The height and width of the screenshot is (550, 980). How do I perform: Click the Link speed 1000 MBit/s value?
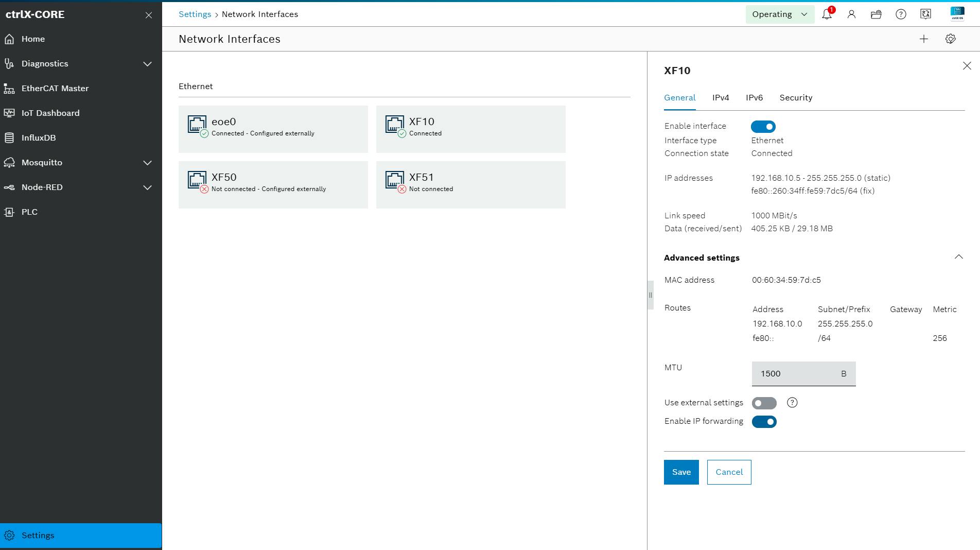click(774, 216)
